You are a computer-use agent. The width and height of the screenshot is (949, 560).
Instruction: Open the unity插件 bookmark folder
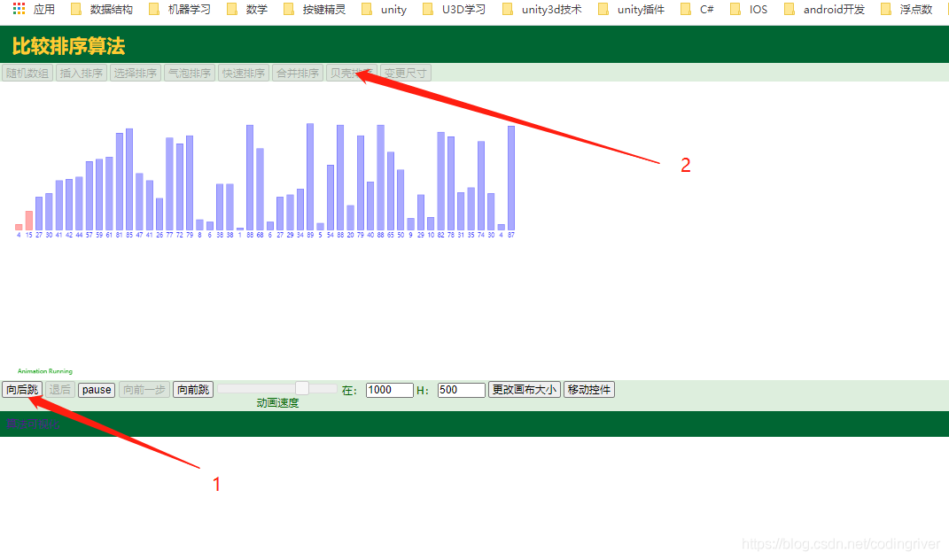631,9
